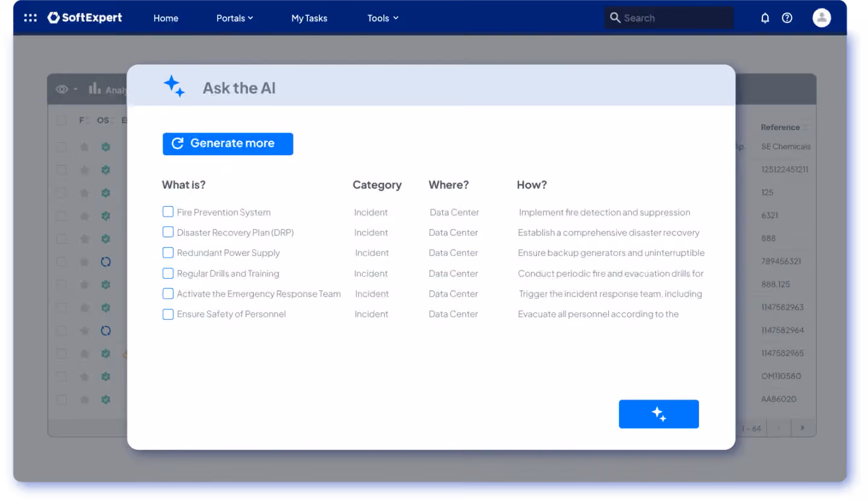Image resolution: width=868 pixels, height=503 pixels.
Task: Check the Disaster Recovery Plan (DRP) checkbox
Action: 168,233
